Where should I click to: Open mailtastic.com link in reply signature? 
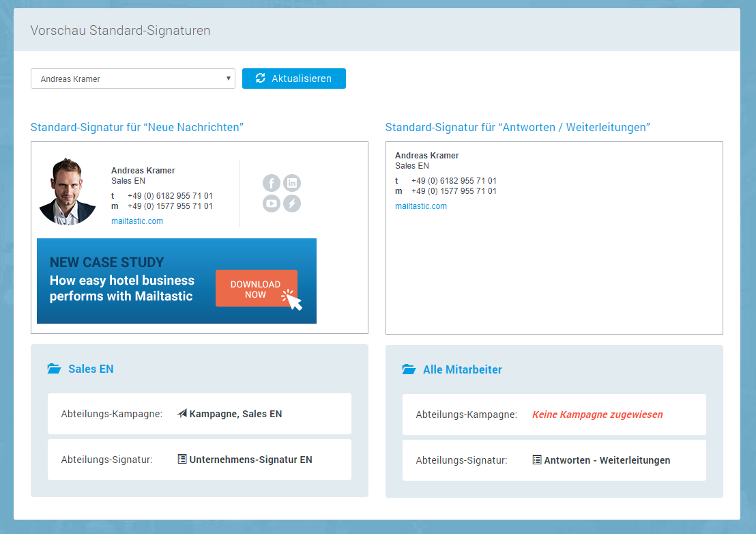pos(421,206)
